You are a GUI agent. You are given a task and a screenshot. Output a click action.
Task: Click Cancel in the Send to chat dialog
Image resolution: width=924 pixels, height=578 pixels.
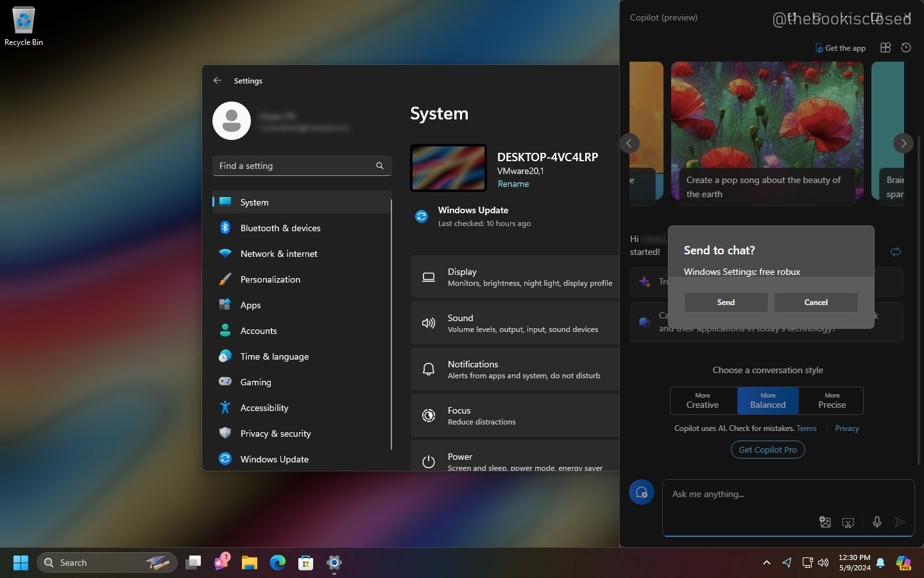816,302
